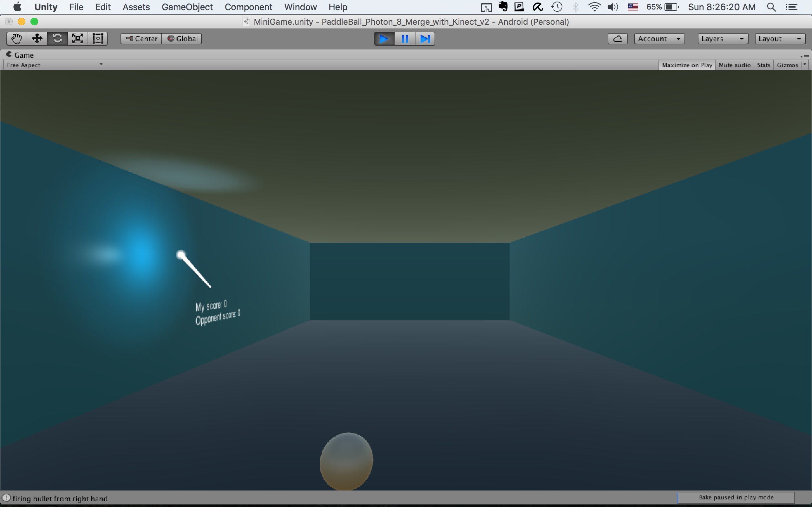
Task: Open the Free Aspect dropdown
Action: [54, 65]
